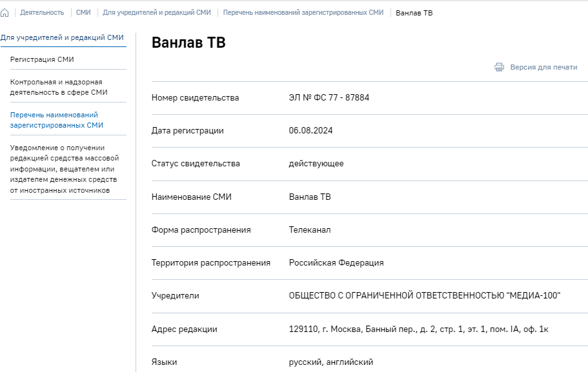Open СМИ breadcrumb link
This screenshot has height=372, width=588.
[83, 13]
